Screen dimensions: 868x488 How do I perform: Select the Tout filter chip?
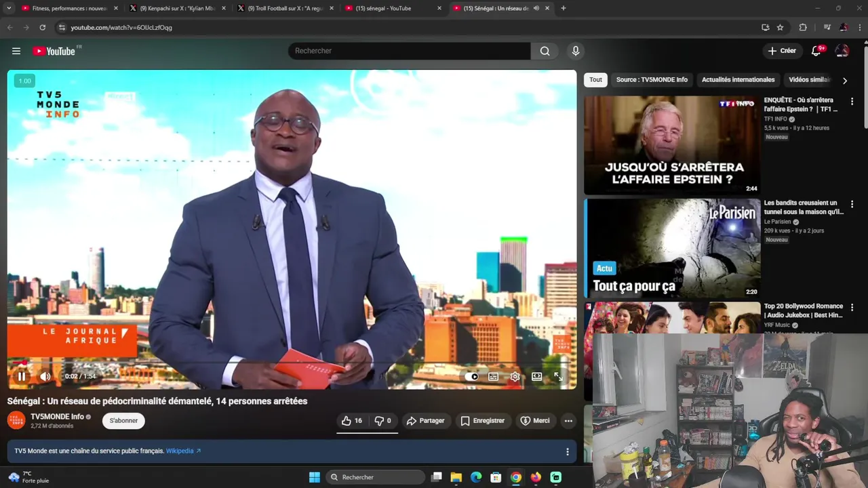pos(595,80)
